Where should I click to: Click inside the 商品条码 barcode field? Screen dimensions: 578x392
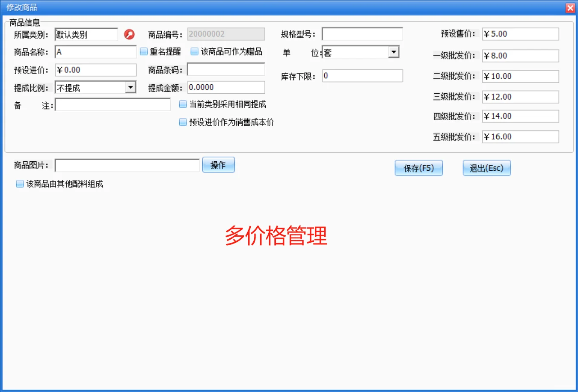tap(226, 69)
